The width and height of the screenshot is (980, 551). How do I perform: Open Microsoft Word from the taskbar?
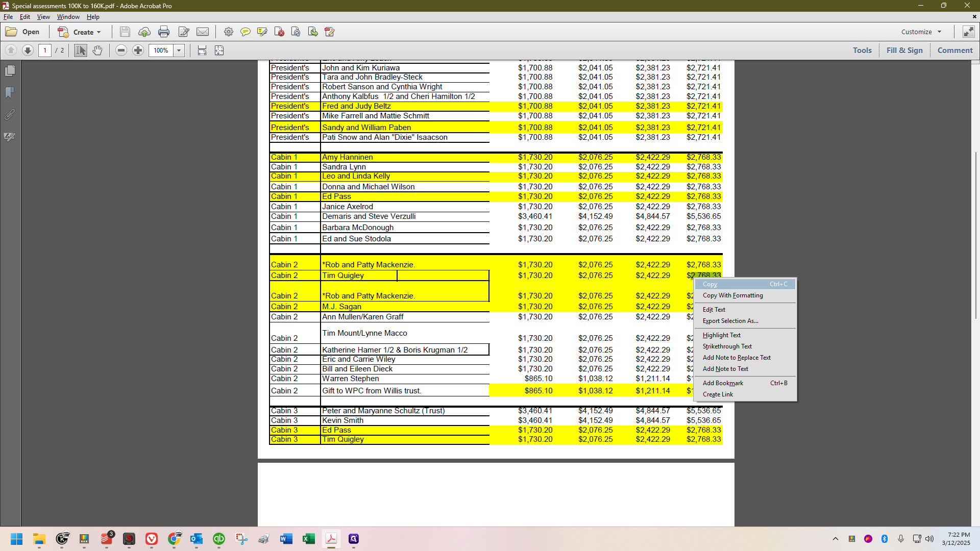[x=286, y=539]
